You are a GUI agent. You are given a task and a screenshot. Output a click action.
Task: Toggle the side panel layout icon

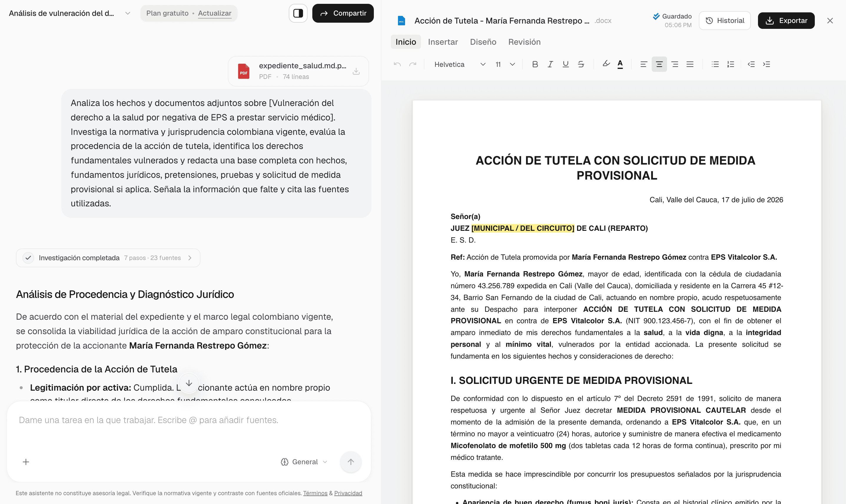click(298, 13)
